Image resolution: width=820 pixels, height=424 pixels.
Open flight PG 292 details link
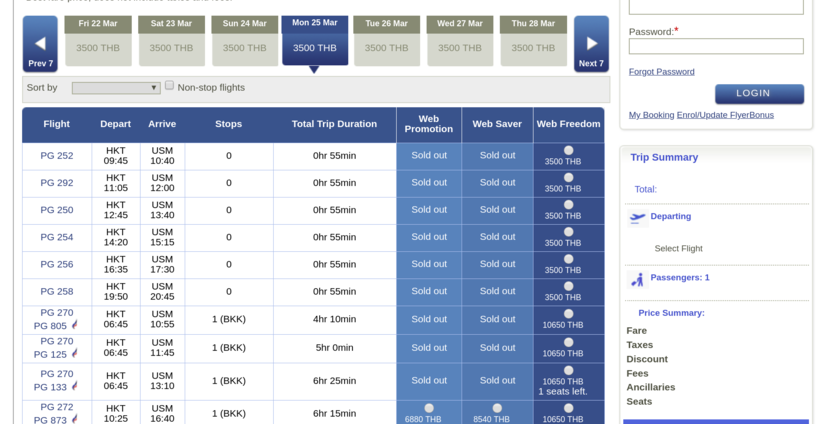click(56, 183)
